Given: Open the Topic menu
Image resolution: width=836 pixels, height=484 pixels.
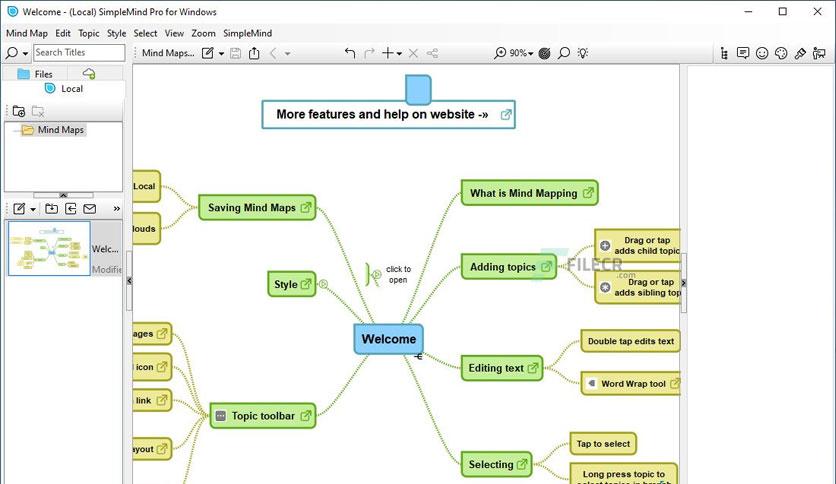Looking at the screenshot, I should point(89,33).
